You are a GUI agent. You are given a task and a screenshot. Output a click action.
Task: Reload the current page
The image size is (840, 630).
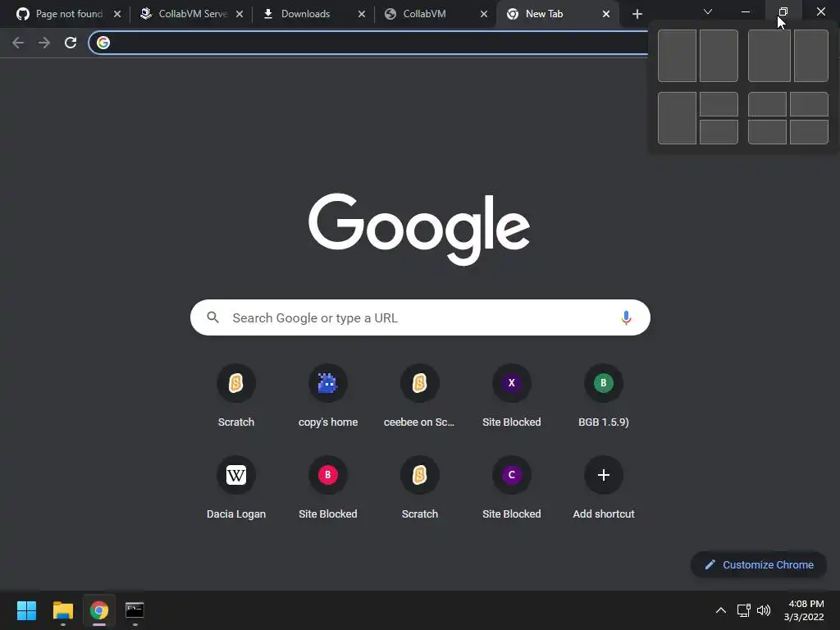71,43
